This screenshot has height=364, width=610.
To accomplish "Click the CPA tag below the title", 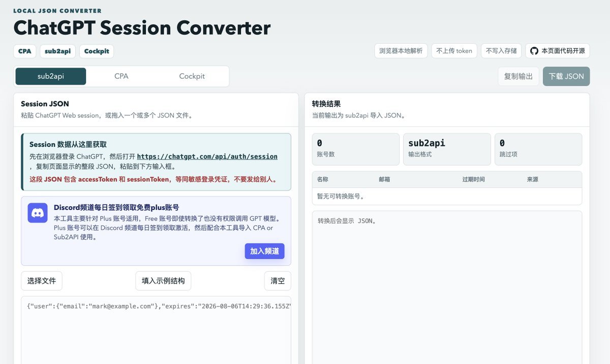I will tap(24, 51).
